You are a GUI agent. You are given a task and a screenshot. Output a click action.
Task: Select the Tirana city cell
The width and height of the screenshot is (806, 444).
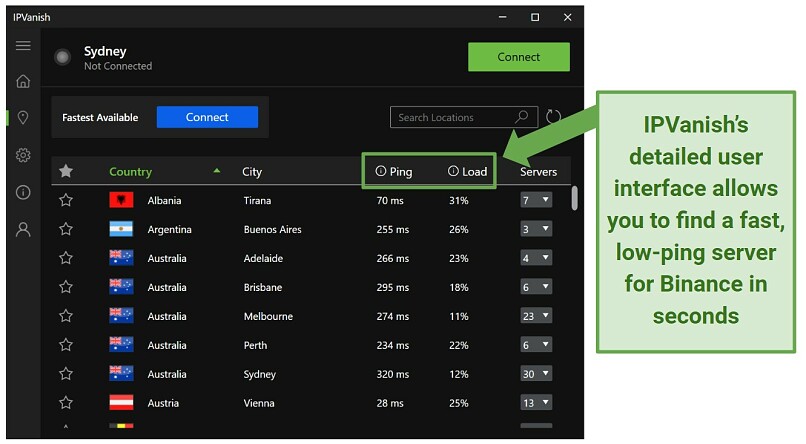point(257,200)
